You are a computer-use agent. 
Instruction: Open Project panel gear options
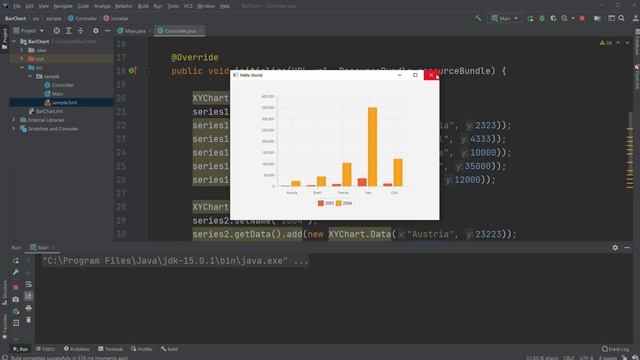point(96,31)
